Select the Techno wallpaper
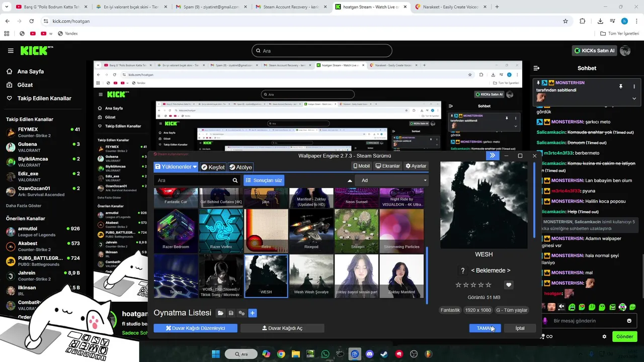The width and height of the screenshot is (644, 362). (x=176, y=276)
